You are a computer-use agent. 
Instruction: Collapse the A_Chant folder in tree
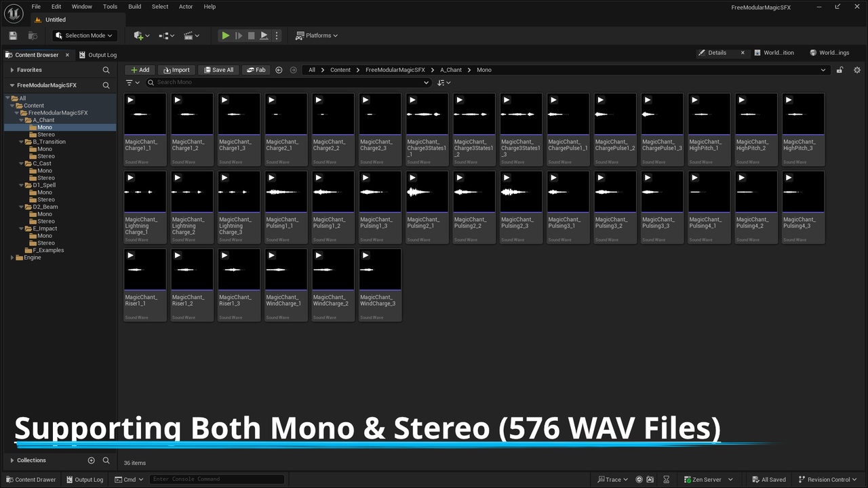[x=21, y=120]
